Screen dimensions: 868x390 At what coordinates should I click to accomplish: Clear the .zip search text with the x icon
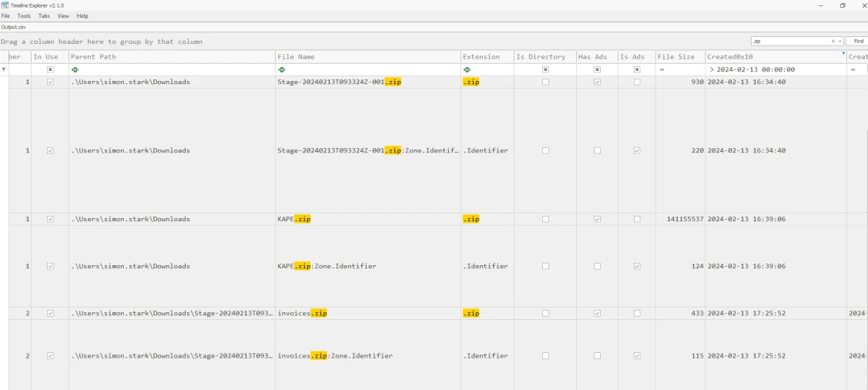833,41
